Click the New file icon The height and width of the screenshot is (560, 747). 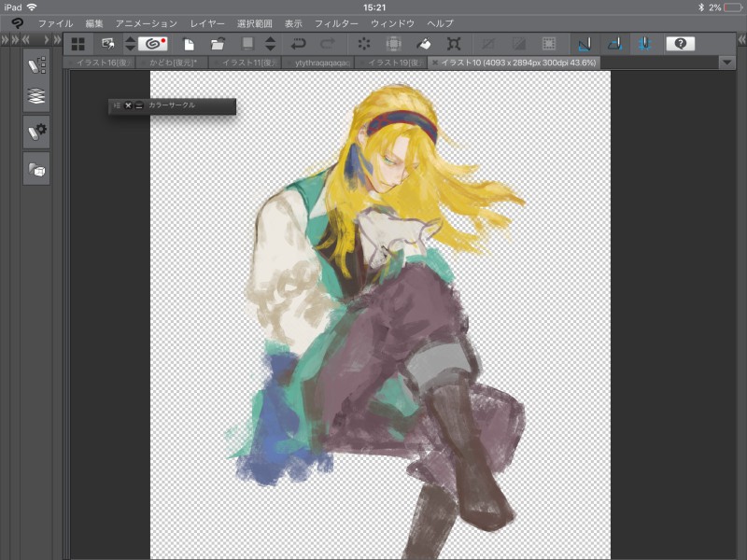point(189,44)
